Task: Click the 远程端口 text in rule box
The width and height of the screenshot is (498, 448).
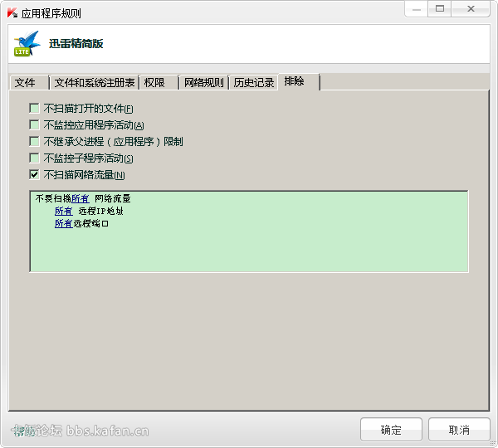Action: 91,223
